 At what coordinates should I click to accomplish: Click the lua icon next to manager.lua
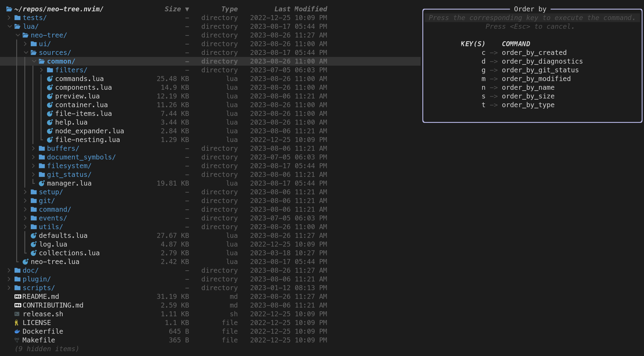click(42, 183)
